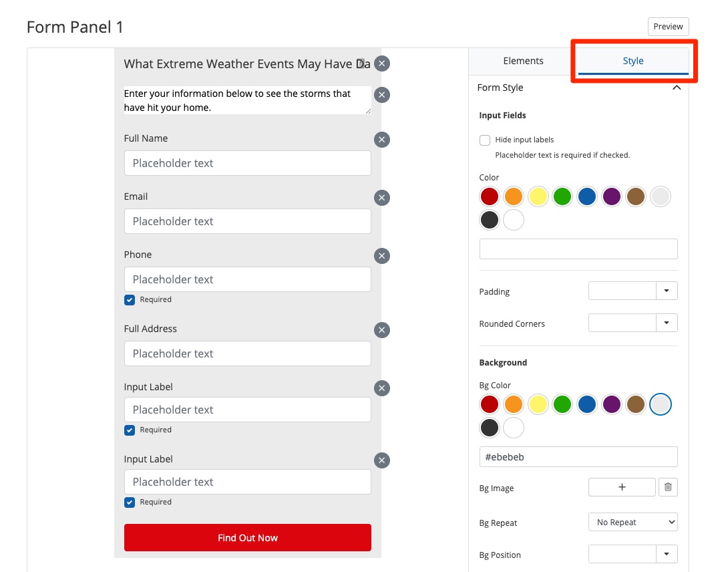Image resolution: width=728 pixels, height=572 pixels.
Task: Open the Rounded Corners dropdown
Action: tap(666, 323)
